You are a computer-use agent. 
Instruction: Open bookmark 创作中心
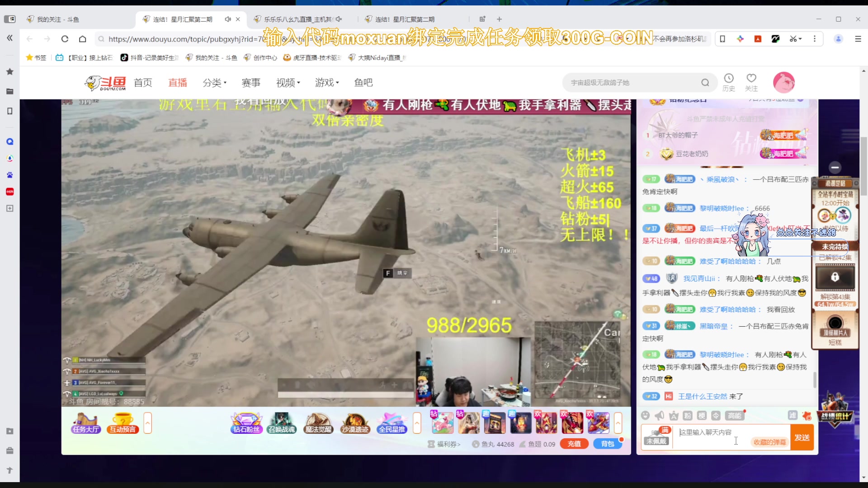(260, 57)
